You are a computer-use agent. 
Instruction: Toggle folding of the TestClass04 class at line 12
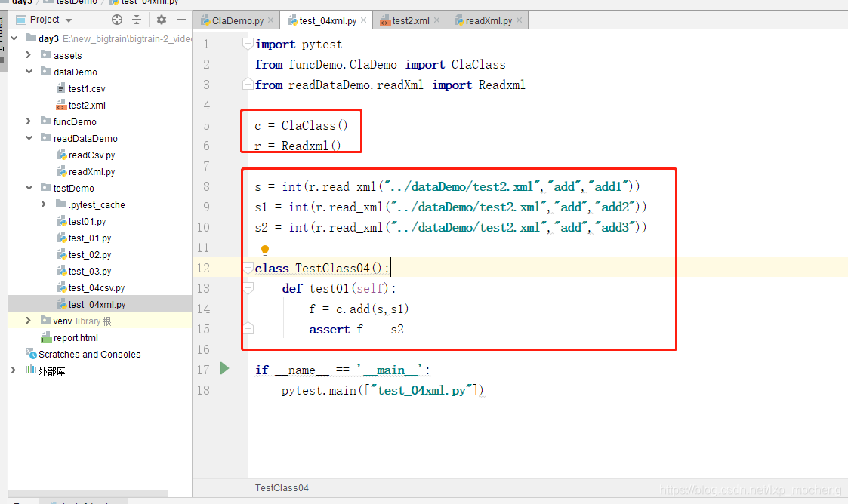(248, 268)
